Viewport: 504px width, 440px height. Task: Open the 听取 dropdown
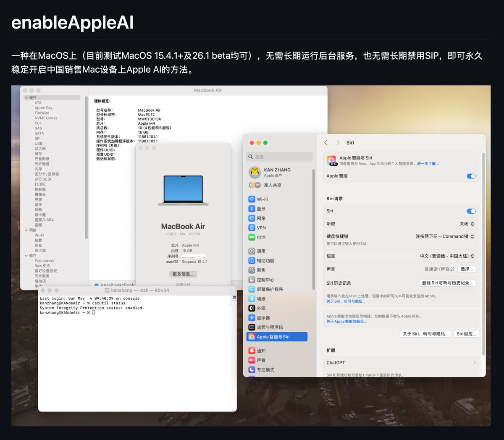coord(467,224)
